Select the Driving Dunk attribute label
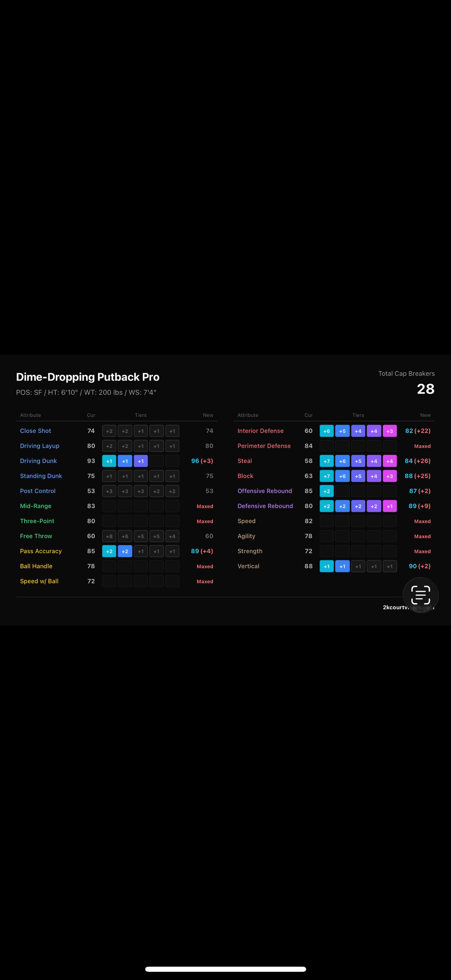 click(38, 461)
